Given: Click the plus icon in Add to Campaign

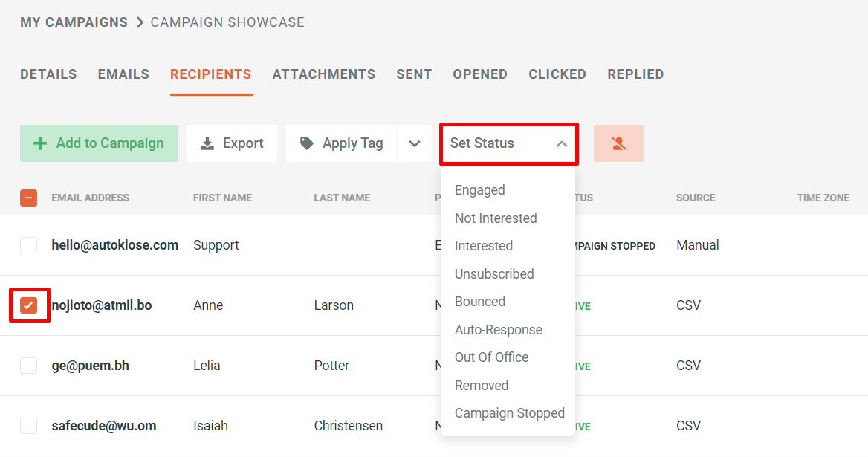Looking at the screenshot, I should click(40, 144).
